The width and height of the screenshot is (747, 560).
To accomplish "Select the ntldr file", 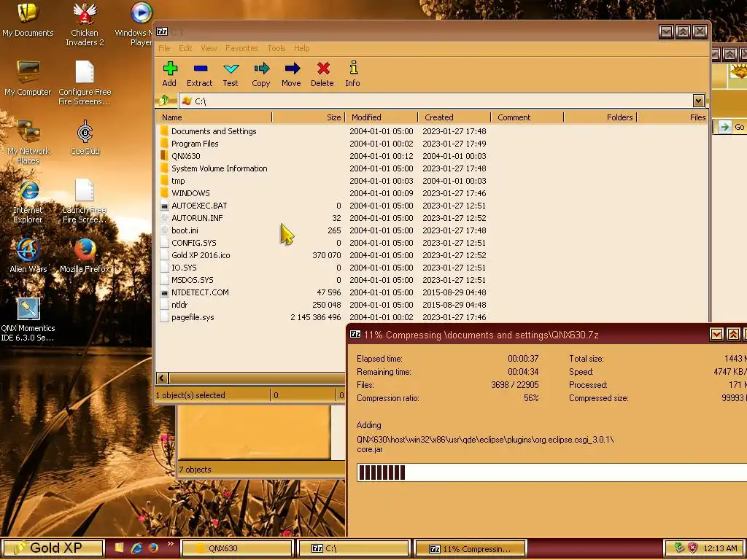I will point(179,304).
